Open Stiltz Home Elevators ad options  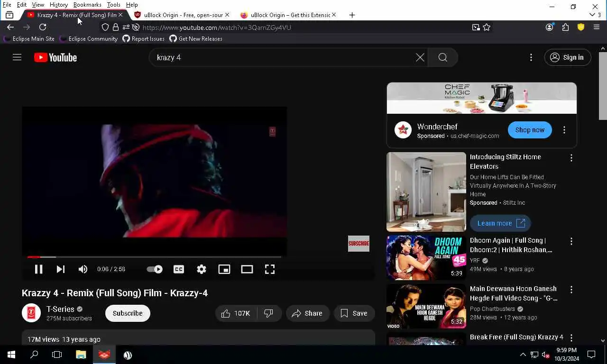(571, 158)
